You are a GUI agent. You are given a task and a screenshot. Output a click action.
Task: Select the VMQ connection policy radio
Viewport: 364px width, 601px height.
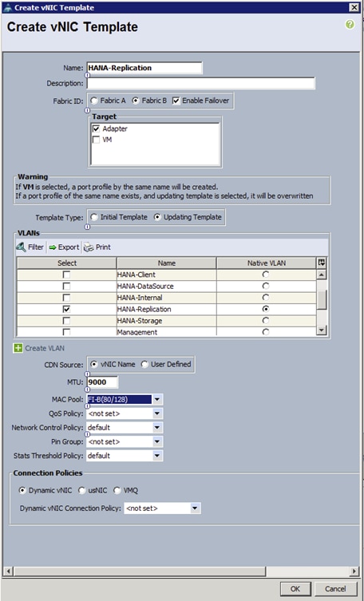click(117, 490)
